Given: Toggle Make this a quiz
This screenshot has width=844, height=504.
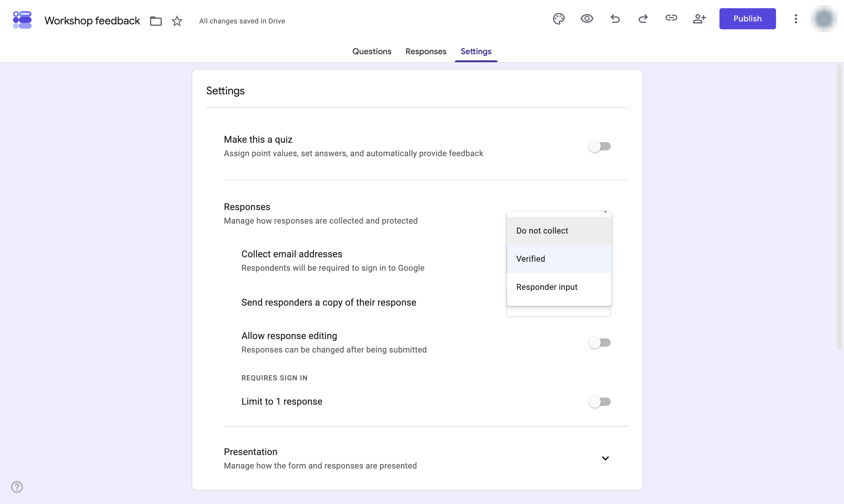Looking at the screenshot, I should click(x=600, y=147).
